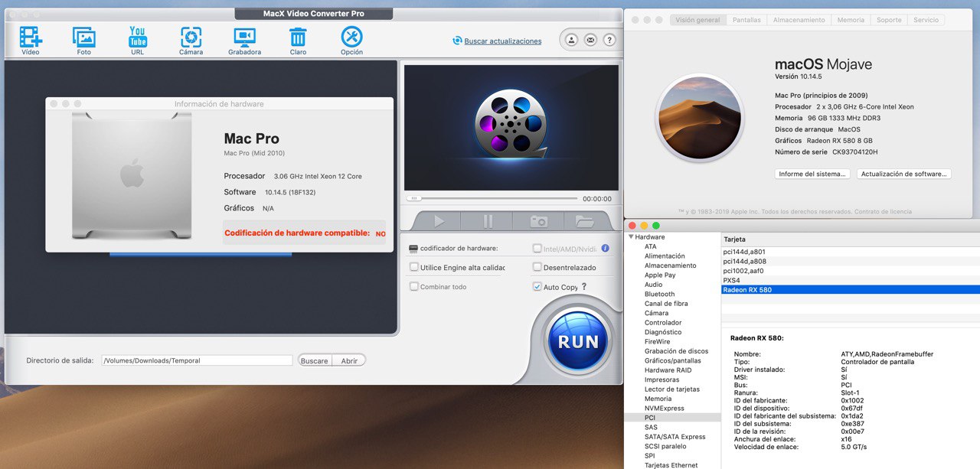The width and height of the screenshot is (980, 469).
Task: Select the Radeon RX 580 card row
Action: [851, 290]
